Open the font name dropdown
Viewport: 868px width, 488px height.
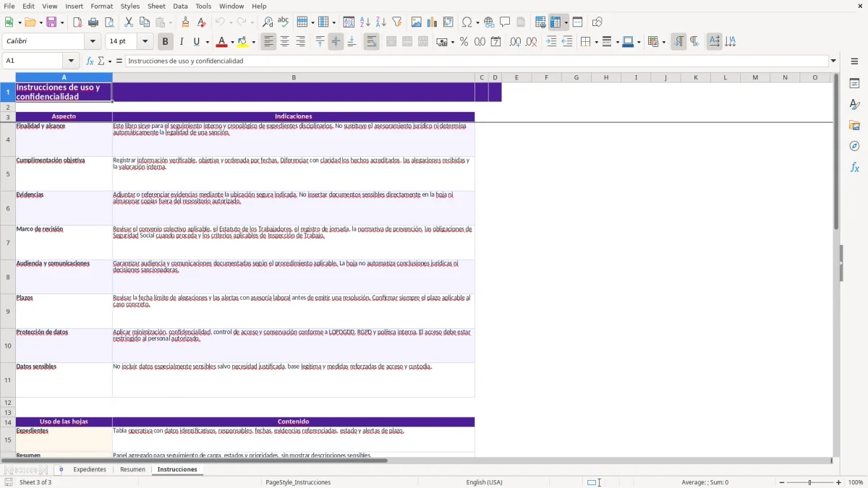pos(93,42)
